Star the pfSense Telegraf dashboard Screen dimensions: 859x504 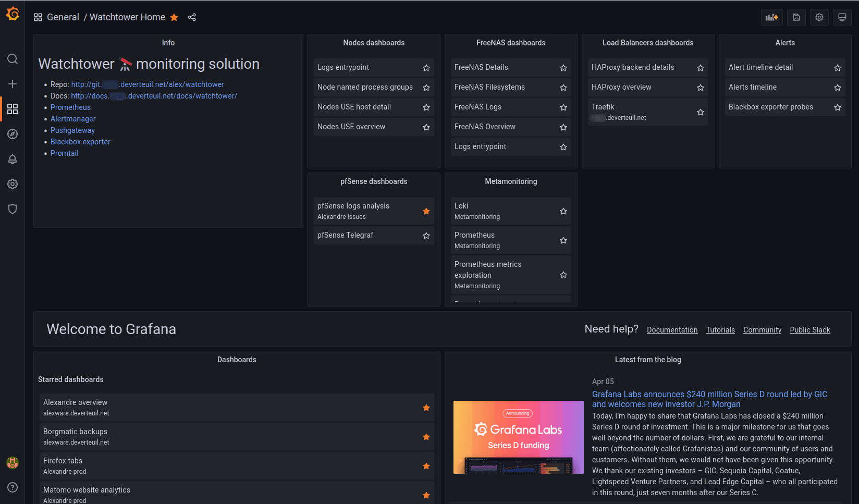tap(426, 235)
